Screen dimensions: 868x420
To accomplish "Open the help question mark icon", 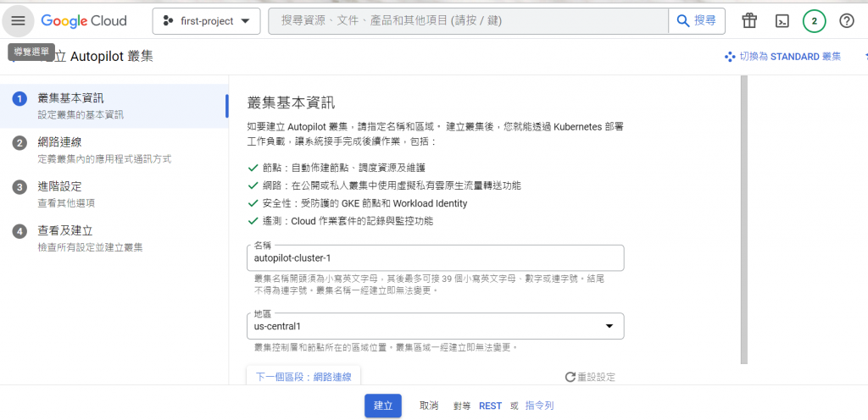I will pos(847,21).
